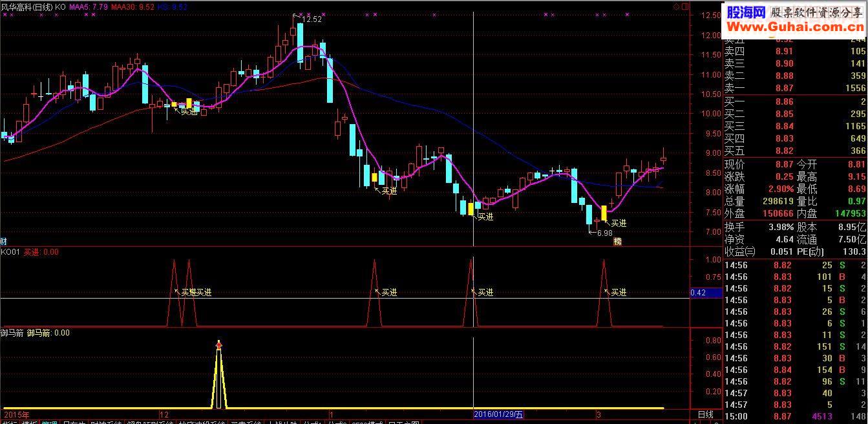This screenshot has width=868, height=424.
Task: Select the MAA5: 7.79 indicator label
Action: pos(90,6)
